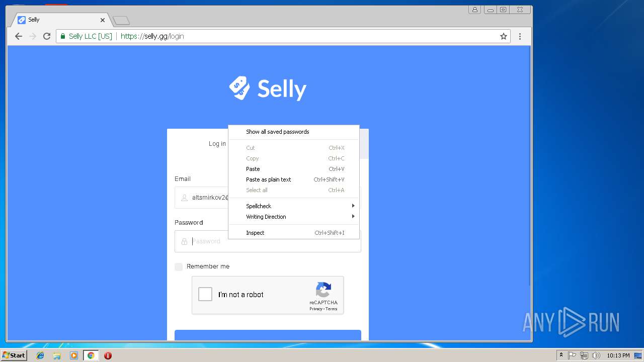Click the 10:13 PM clock
The image size is (644, 362).
pyautogui.click(x=618, y=355)
